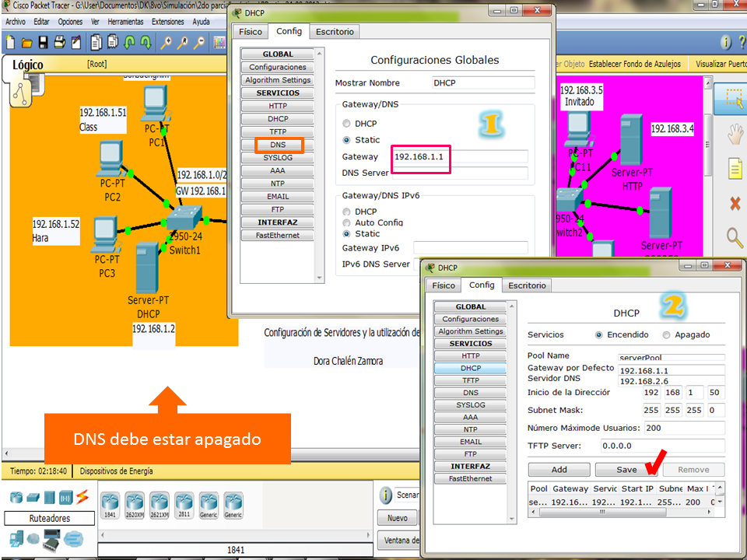Click the Mostrar Nombre field
Viewport: 747px width, 560px height.
pos(483,83)
